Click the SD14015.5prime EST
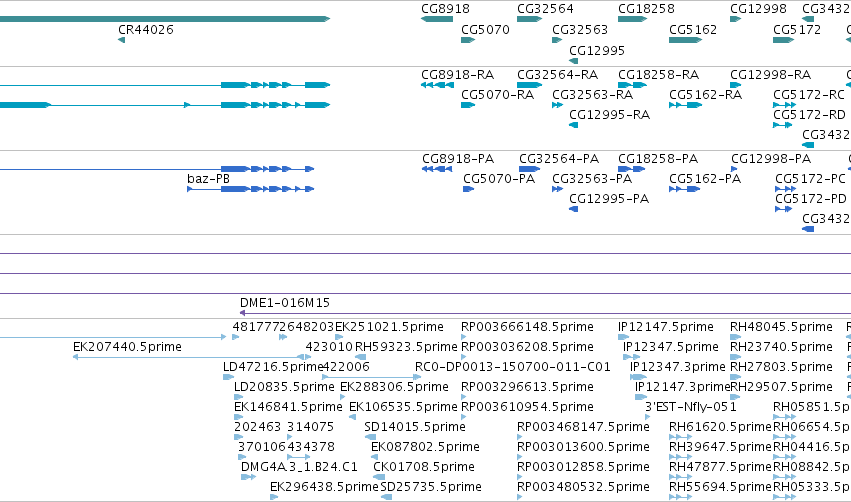 click(370, 437)
